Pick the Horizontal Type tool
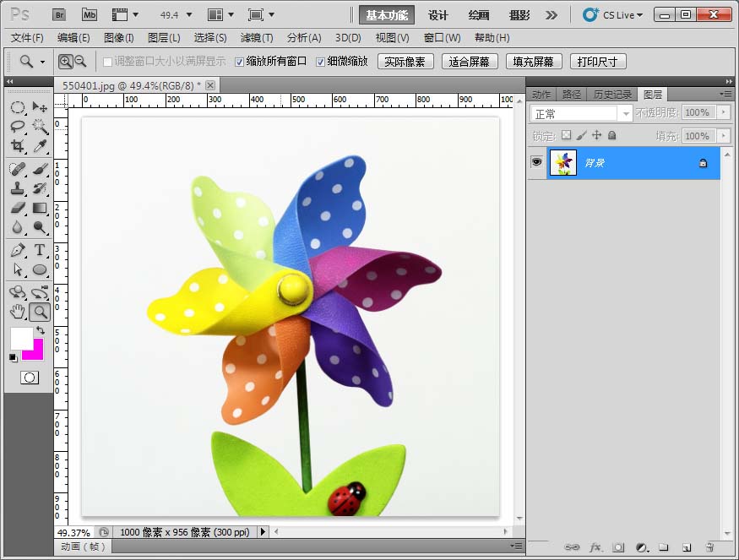 [40, 251]
